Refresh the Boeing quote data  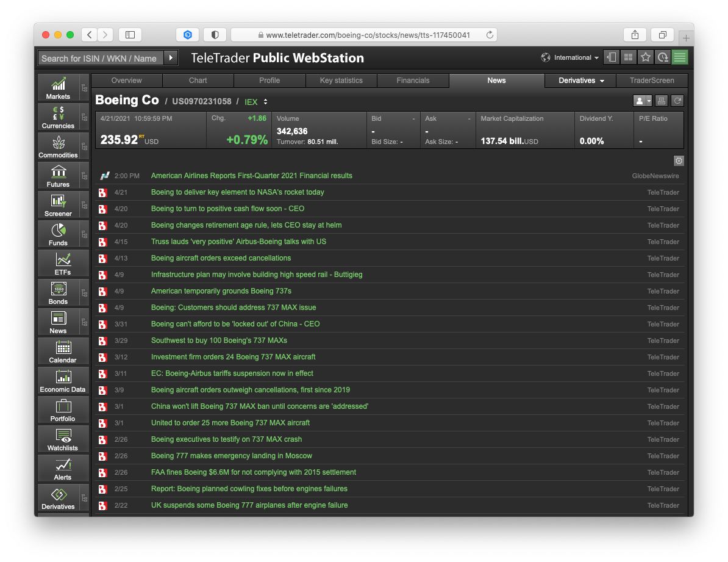pyautogui.click(x=677, y=101)
